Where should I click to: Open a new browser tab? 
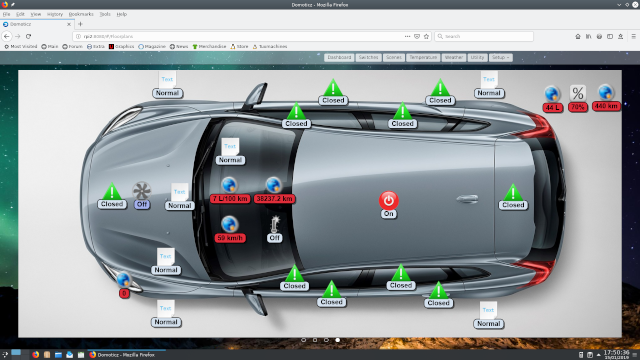(x=80, y=24)
